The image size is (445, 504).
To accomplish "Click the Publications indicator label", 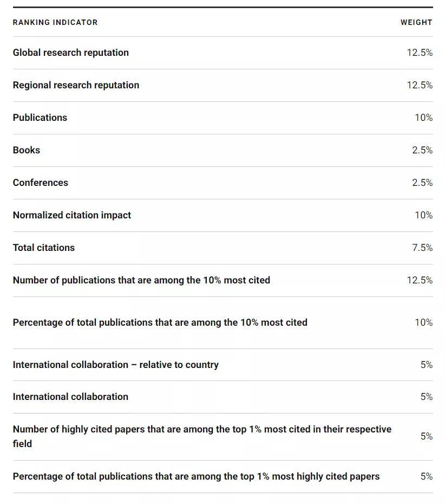I will pos(40,118).
